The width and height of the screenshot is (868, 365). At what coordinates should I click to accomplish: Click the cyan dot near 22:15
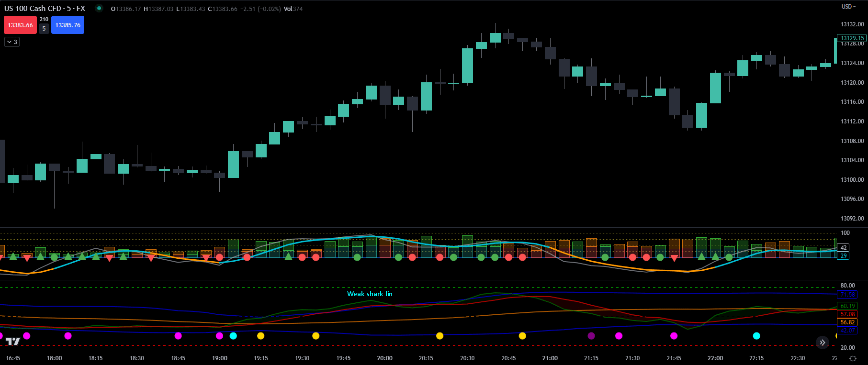click(x=756, y=336)
